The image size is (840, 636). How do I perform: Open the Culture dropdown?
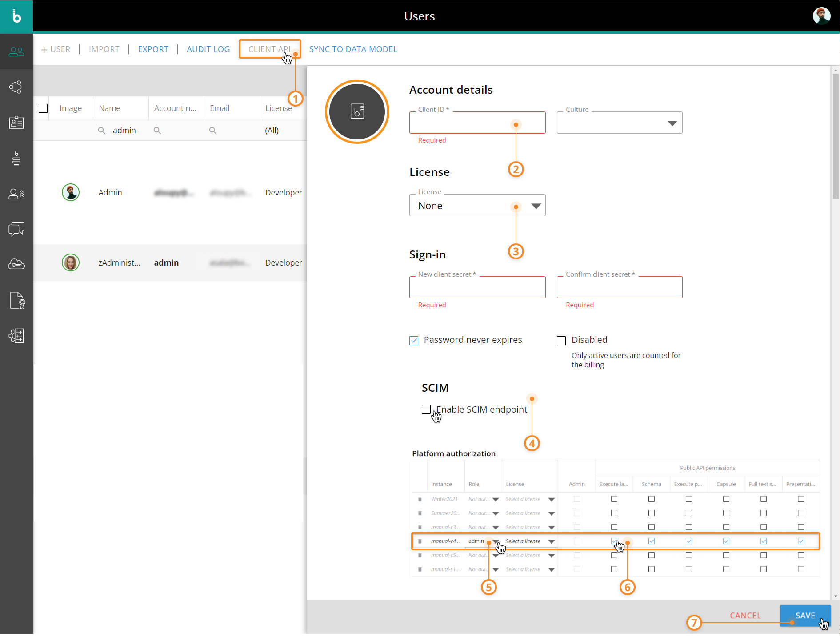pos(620,123)
